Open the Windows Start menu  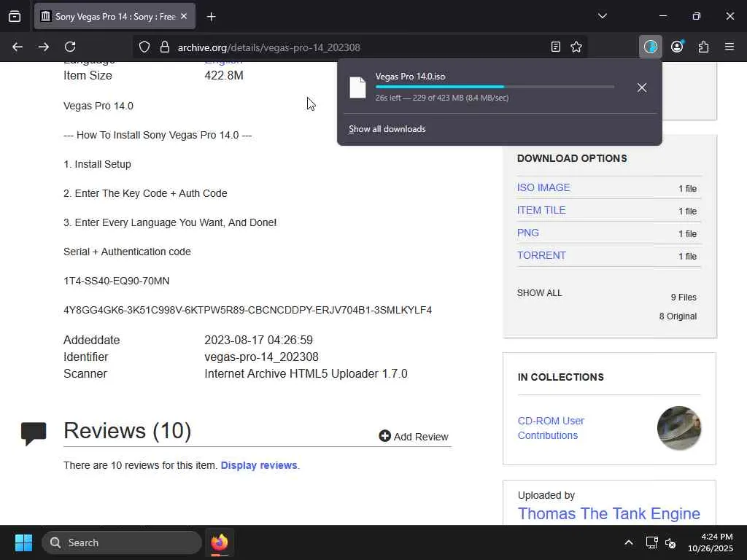[23, 542]
